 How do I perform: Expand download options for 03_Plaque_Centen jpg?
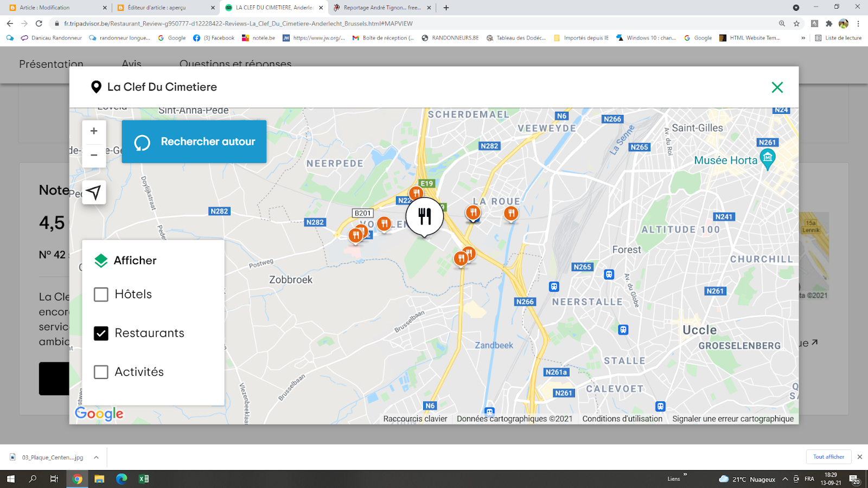pos(96,457)
